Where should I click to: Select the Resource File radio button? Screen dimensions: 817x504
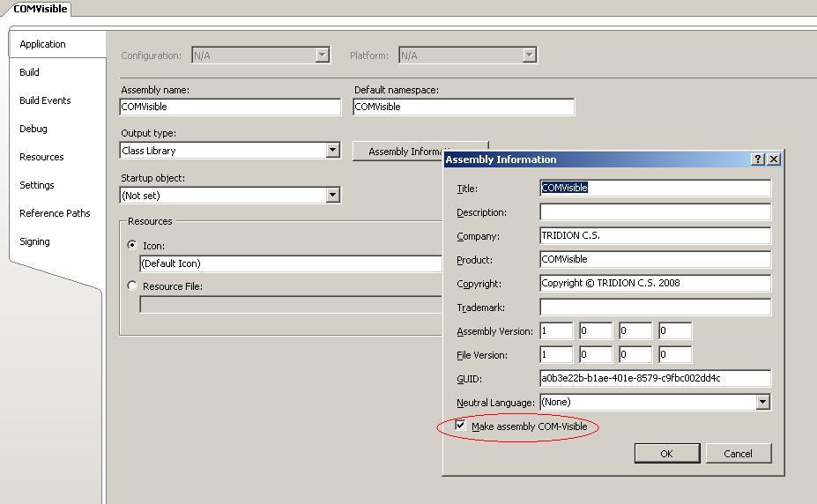(132, 286)
